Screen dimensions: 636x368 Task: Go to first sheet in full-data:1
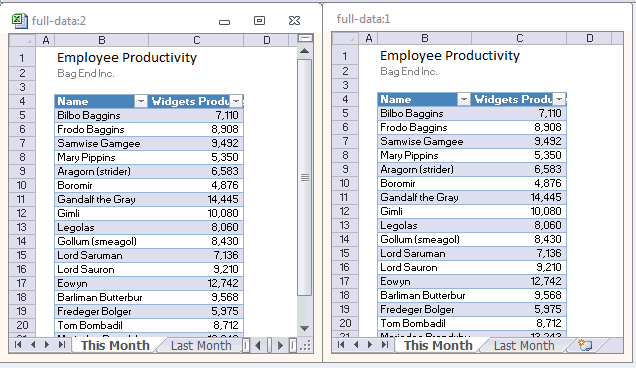pos(341,345)
